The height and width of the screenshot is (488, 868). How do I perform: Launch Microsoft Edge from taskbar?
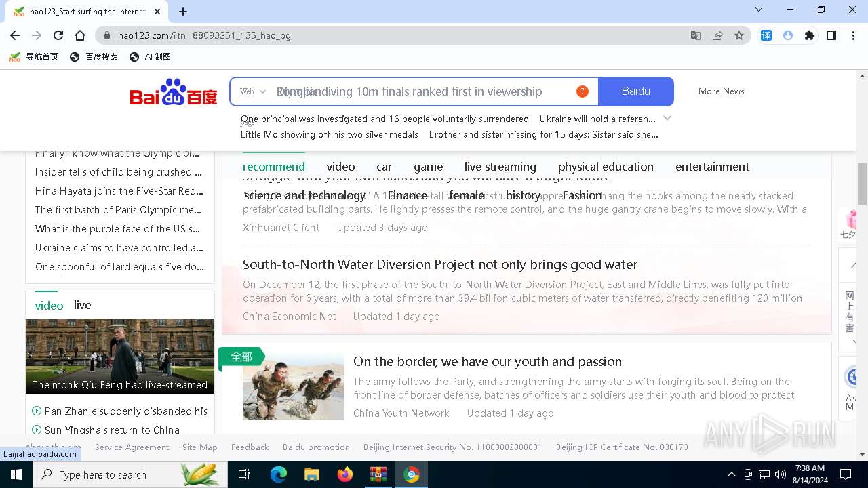[279, 474]
